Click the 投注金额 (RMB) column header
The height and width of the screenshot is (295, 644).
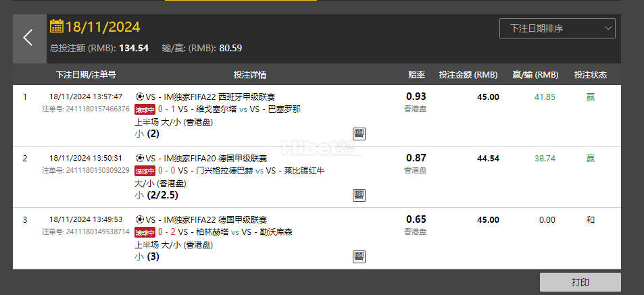click(x=468, y=75)
